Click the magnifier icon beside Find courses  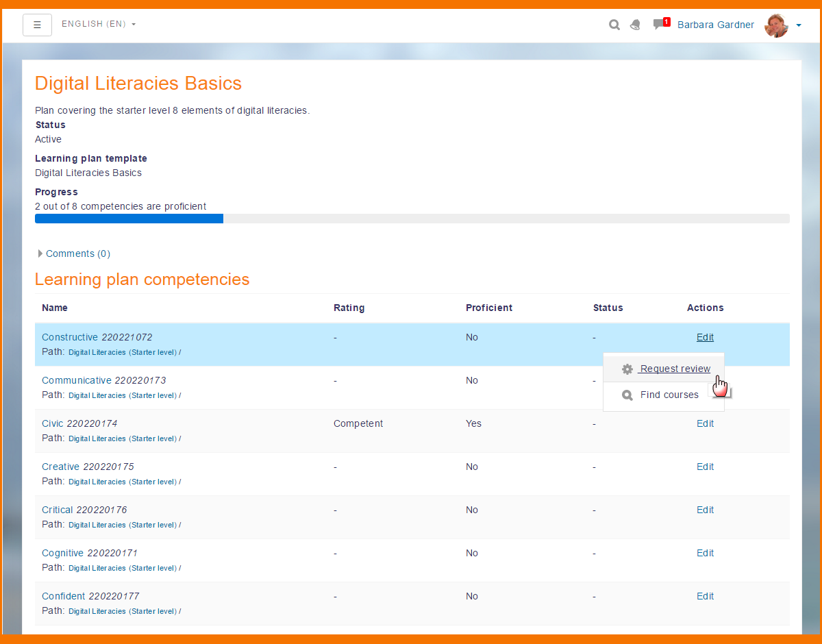pyautogui.click(x=627, y=395)
